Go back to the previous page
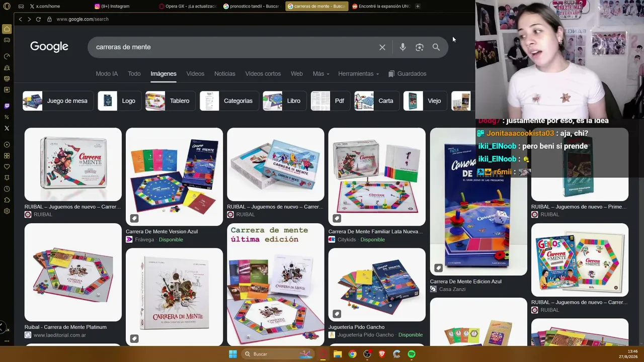 20,19
